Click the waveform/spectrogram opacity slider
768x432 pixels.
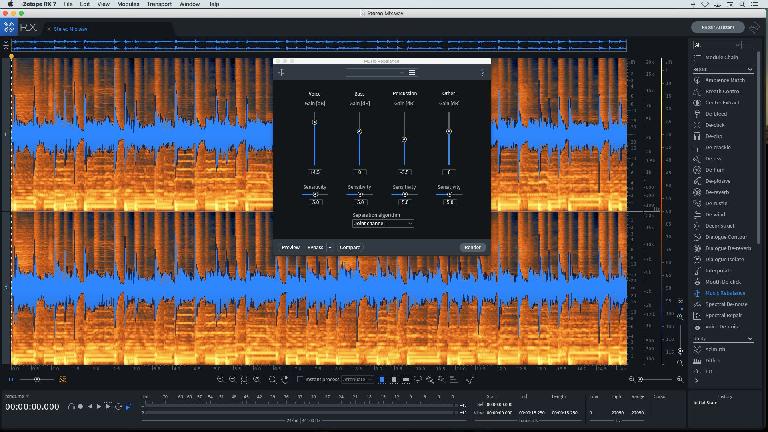[37, 379]
